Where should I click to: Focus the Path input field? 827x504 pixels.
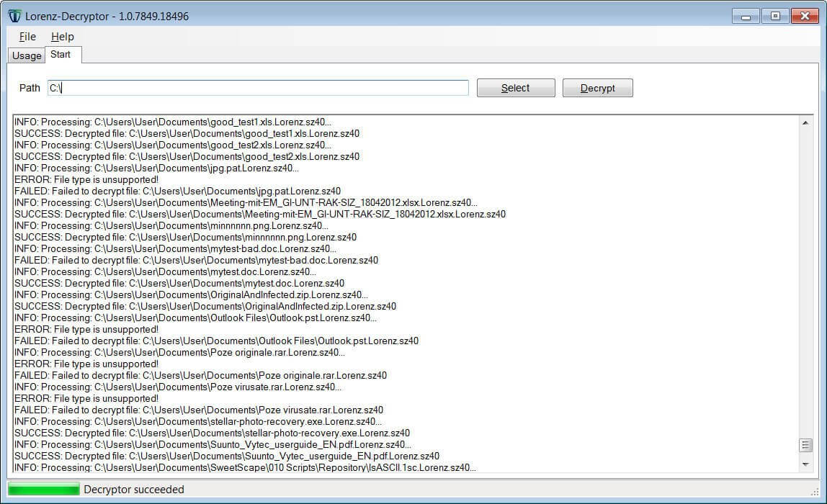pos(258,88)
